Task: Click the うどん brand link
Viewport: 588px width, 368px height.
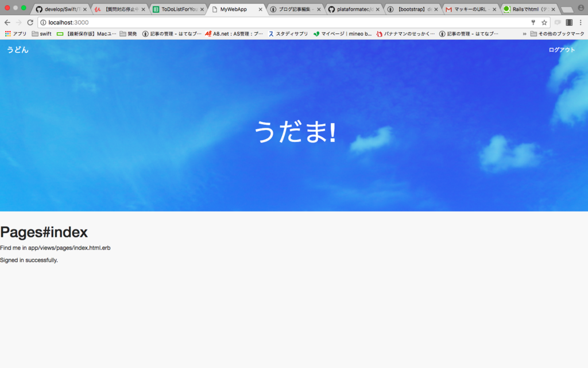Action: (18, 49)
